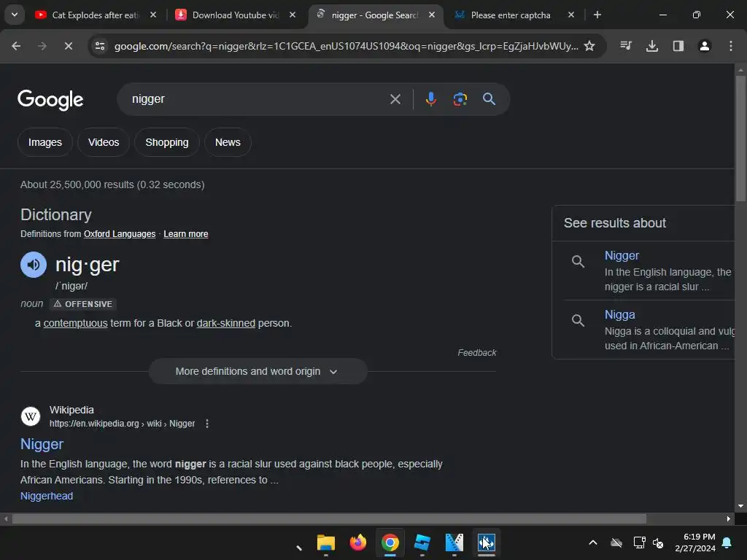747x560 pixels.
Task: Open the Chrome three-dot menu
Action: pos(731,46)
